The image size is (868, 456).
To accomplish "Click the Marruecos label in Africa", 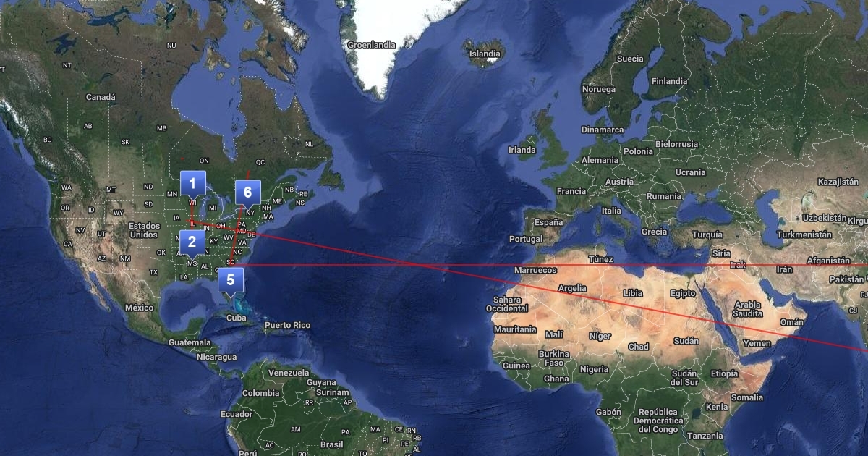I will [x=535, y=270].
